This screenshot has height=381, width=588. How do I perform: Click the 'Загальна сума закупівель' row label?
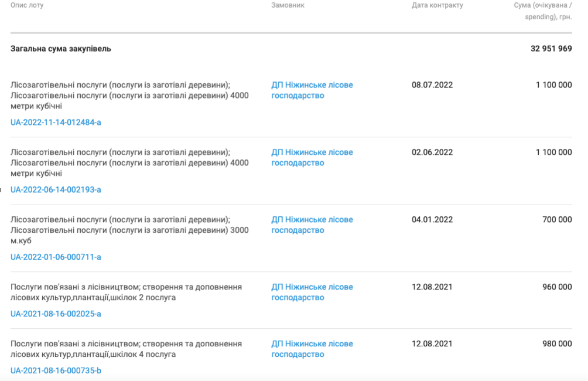point(61,49)
